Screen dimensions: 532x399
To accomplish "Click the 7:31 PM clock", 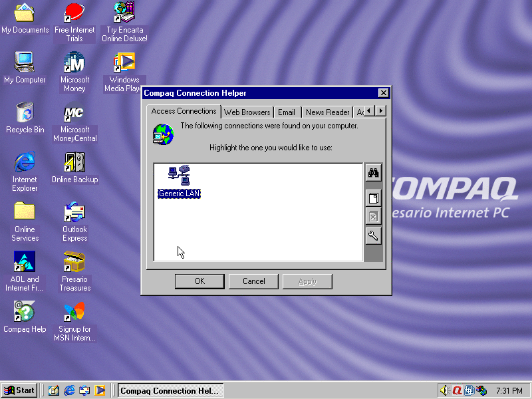I will coord(509,391).
